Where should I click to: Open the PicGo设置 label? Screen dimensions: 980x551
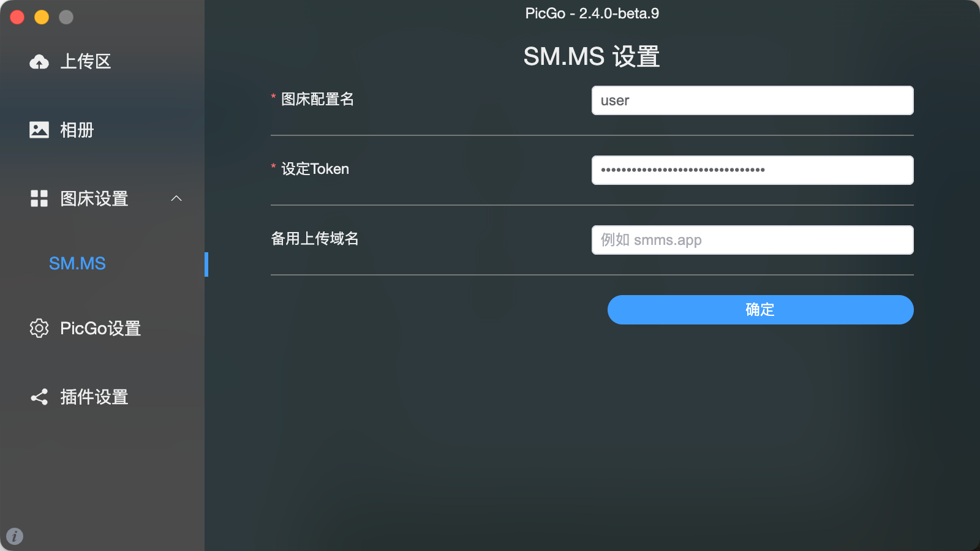(x=100, y=328)
